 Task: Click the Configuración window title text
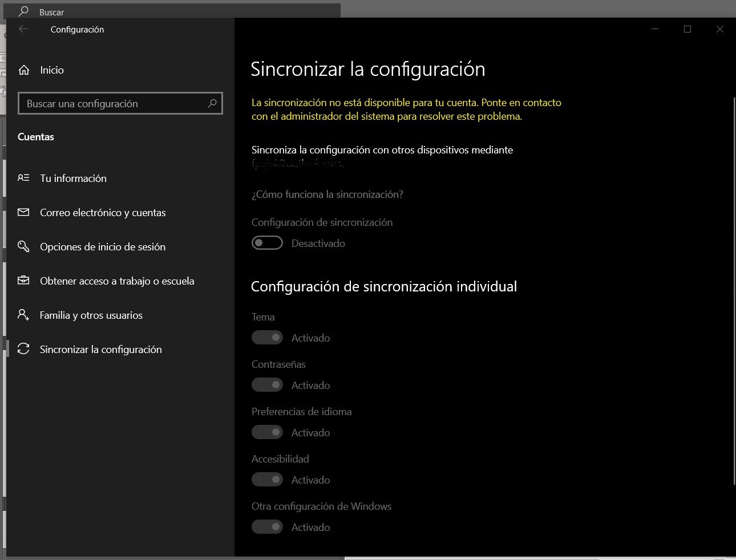[77, 30]
